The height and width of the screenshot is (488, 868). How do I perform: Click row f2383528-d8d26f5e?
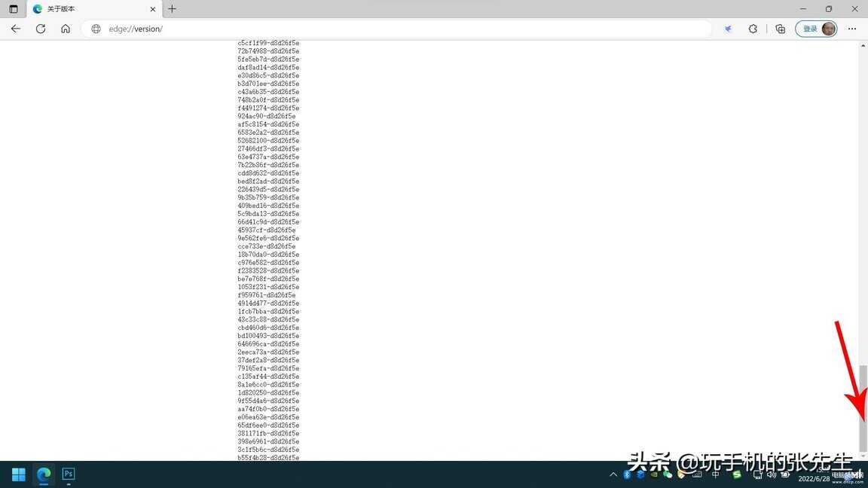click(268, 270)
